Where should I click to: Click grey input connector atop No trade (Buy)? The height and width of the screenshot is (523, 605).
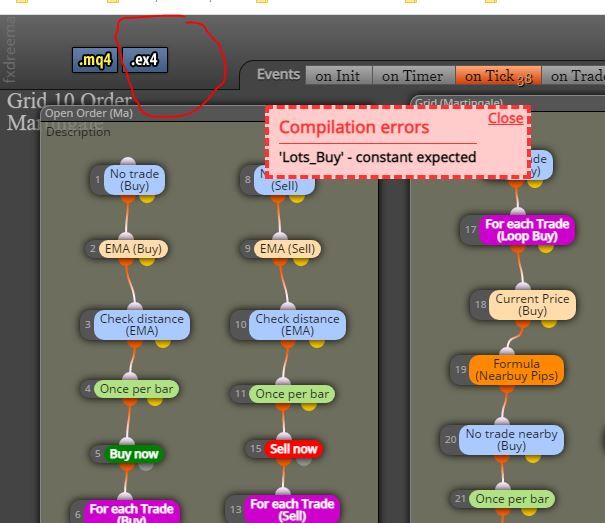click(x=128, y=162)
